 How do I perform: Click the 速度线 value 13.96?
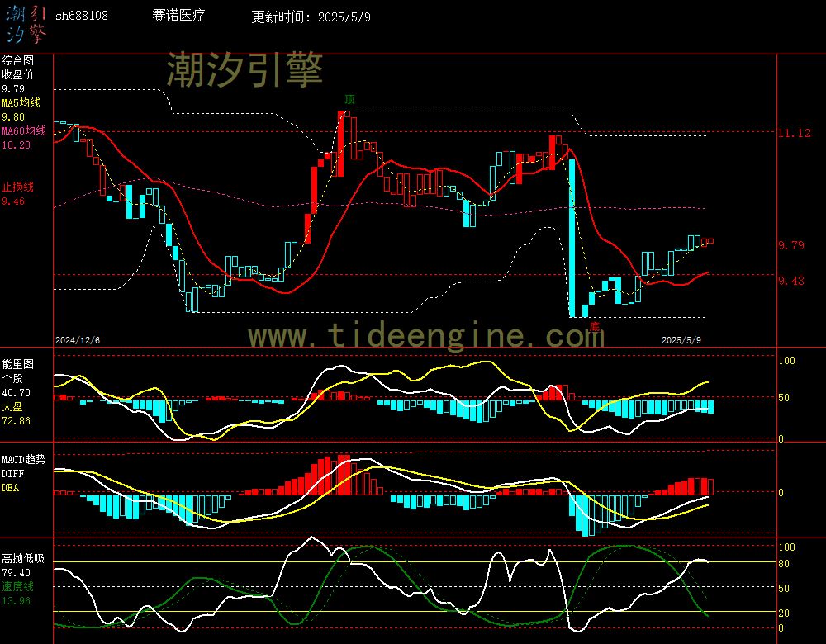(x=16, y=601)
